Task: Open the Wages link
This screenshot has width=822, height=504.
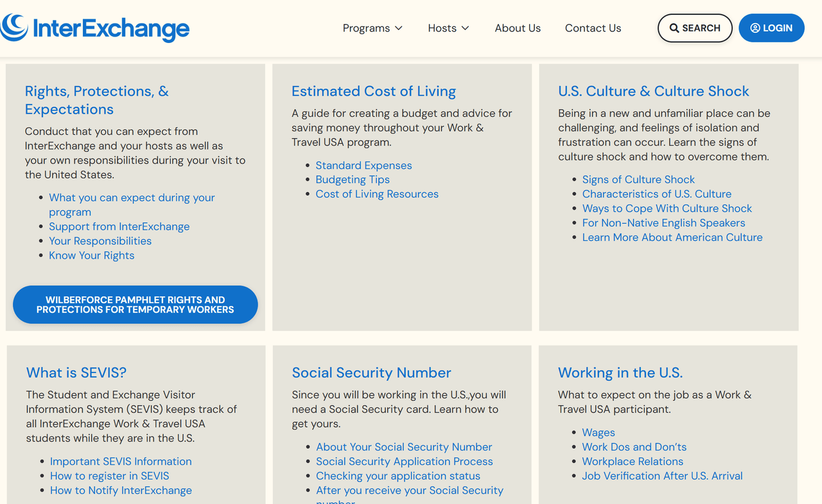Action: click(599, 433)
